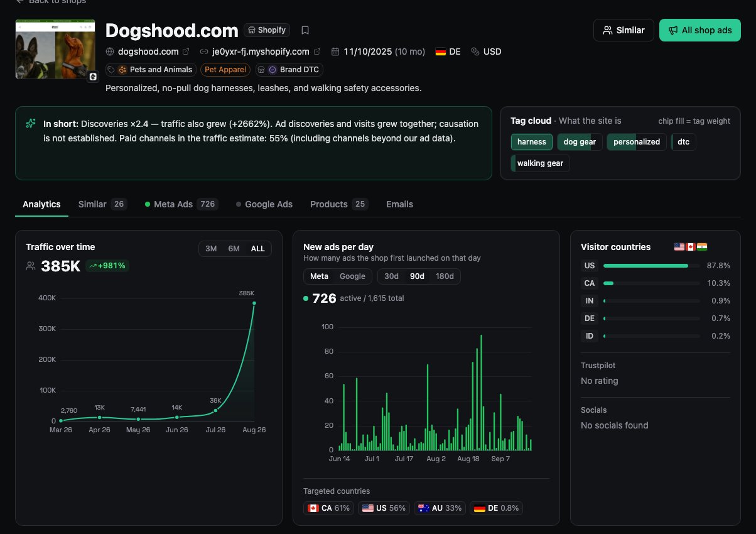Image resolution: width=756 pixels, height=534 pixels.
Task: Click the overlay icon on shop thumbnail
Action: pos(93,77)
